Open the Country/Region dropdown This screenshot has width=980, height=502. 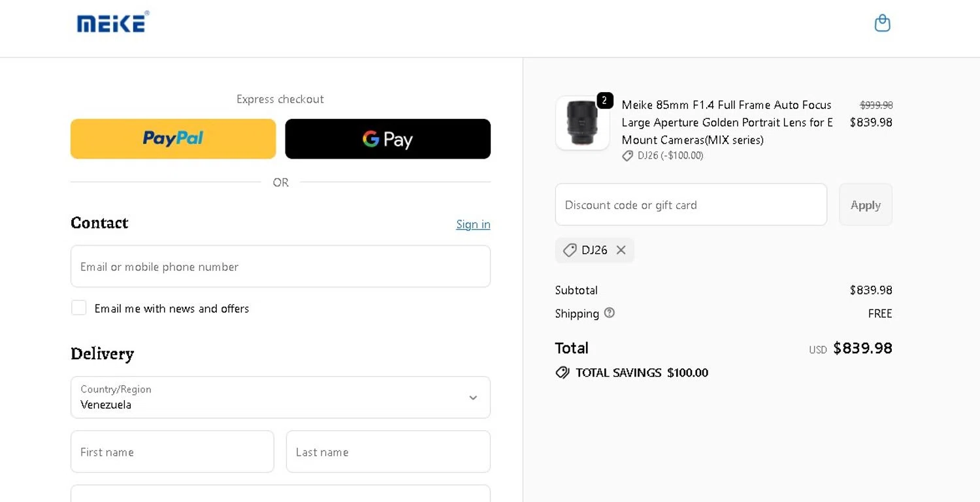[x=280, y=397]
